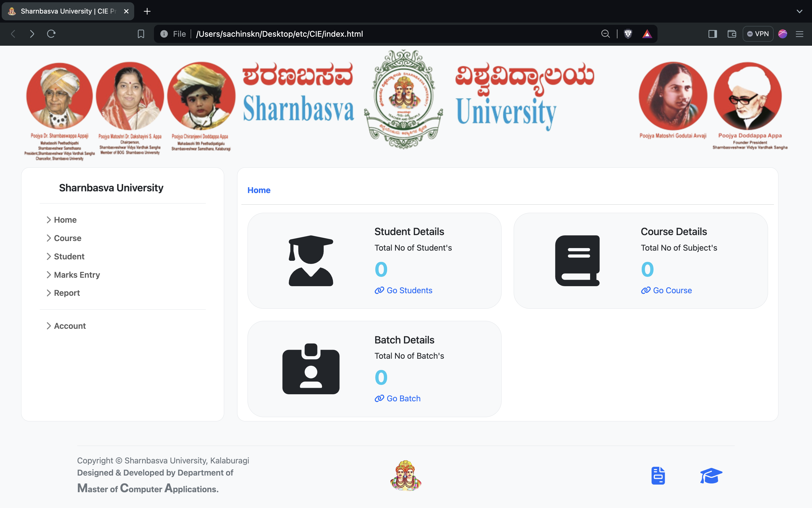
Task: Click the Student Details heading
Action: (409, 231)
